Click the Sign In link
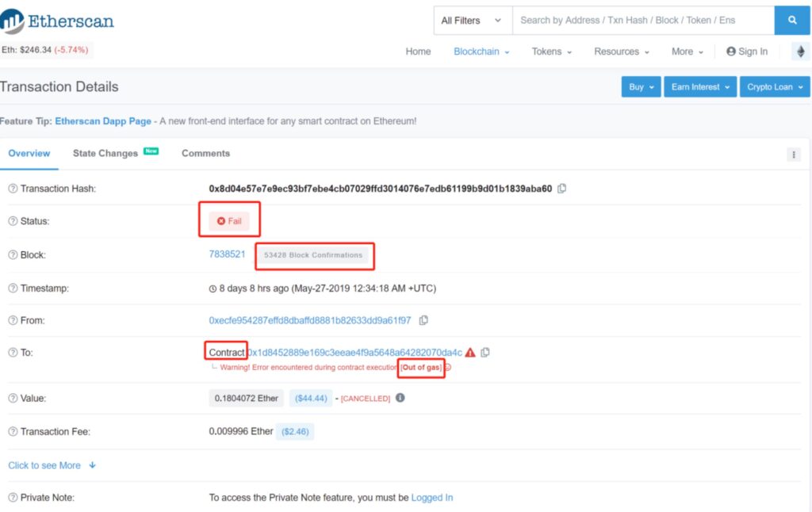 (747, 52)
